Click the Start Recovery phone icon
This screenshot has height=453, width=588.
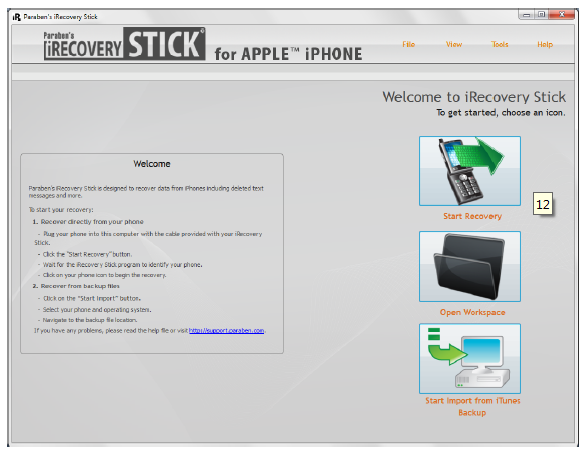(470, 171)
